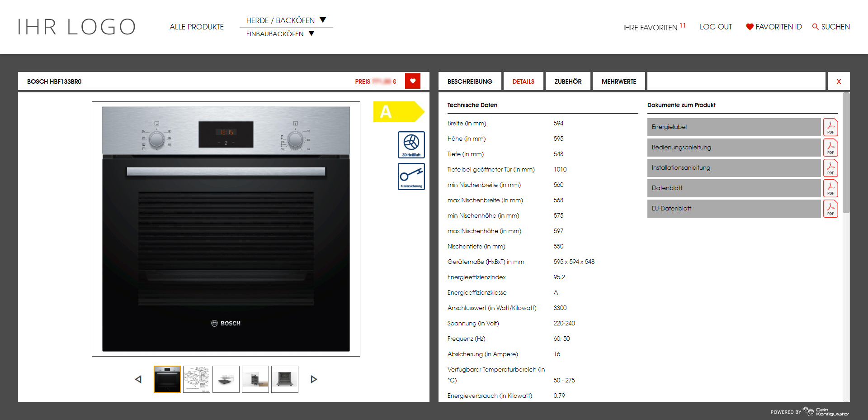Switch to the Zubehör tab
Viewport: 868px width, 420px height.
pyautogui.click(x=568, y=81)
